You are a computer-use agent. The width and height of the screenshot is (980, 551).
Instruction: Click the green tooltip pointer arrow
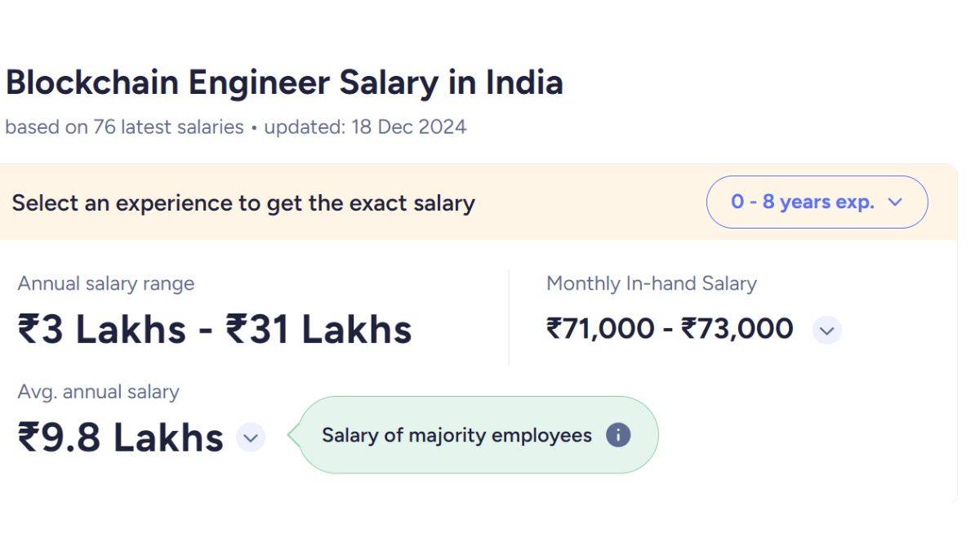click(x=294, y=435)
